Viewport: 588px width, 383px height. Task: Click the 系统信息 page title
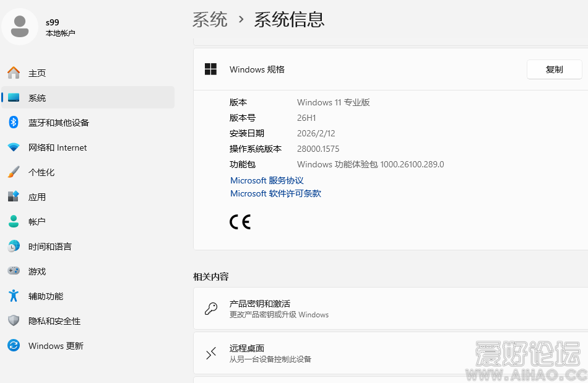tap(289, 20)
